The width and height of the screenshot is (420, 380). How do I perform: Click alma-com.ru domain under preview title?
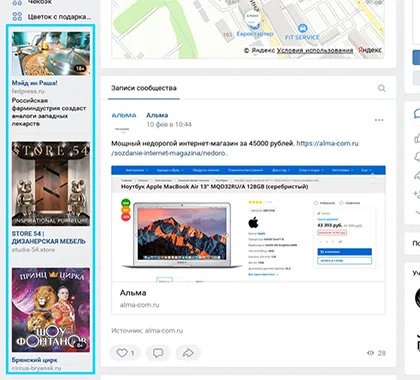click(140, 305)
